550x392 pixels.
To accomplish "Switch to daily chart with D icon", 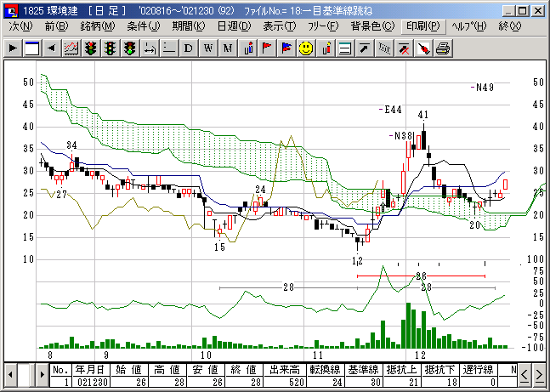I will pyautogui.click(x=189, y=48).
